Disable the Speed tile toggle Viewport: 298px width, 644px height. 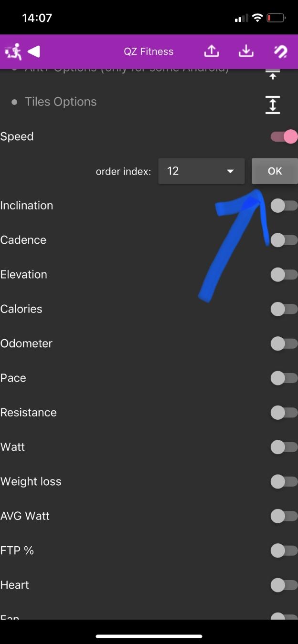[x=284, y=136]
